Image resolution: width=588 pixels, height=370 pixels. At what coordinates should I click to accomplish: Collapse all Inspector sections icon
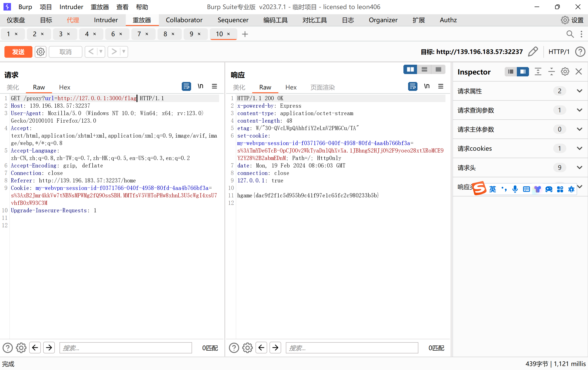(x=551, y=72)
